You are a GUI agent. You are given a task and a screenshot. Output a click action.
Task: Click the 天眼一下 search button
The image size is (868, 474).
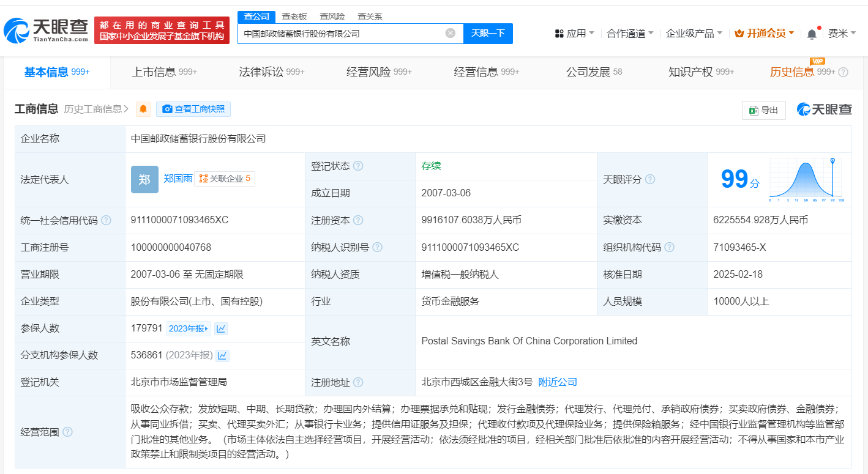click(488, 33)
